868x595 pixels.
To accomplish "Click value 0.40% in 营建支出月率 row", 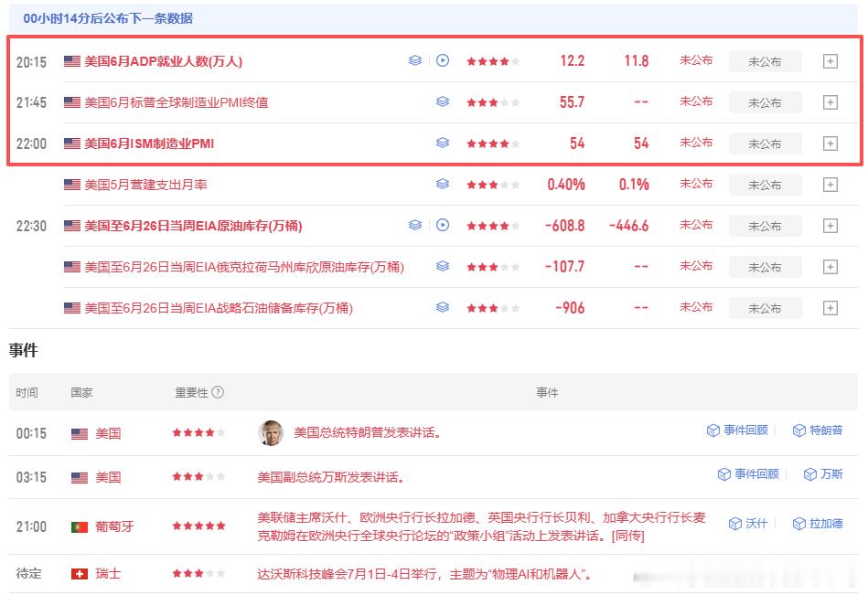I will point(566,184).
